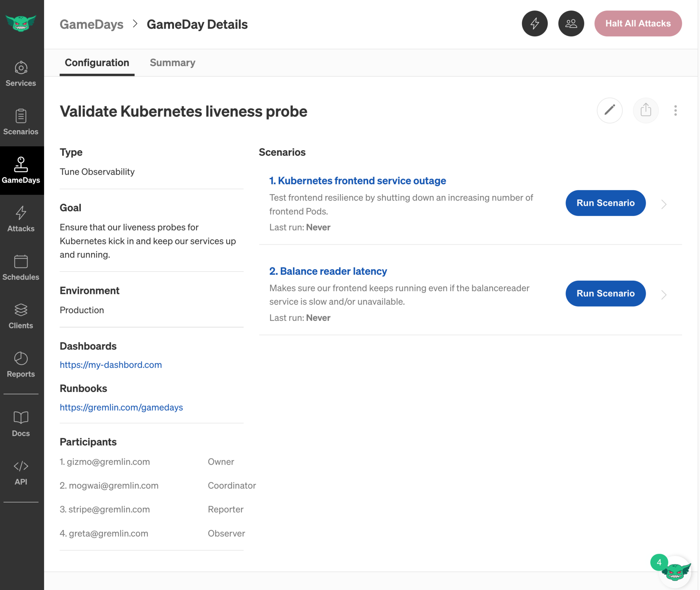The image size is (700, 590).
Task: Open the https://gremlin.com/gamedays runbook link
Action: pos(121,407)
